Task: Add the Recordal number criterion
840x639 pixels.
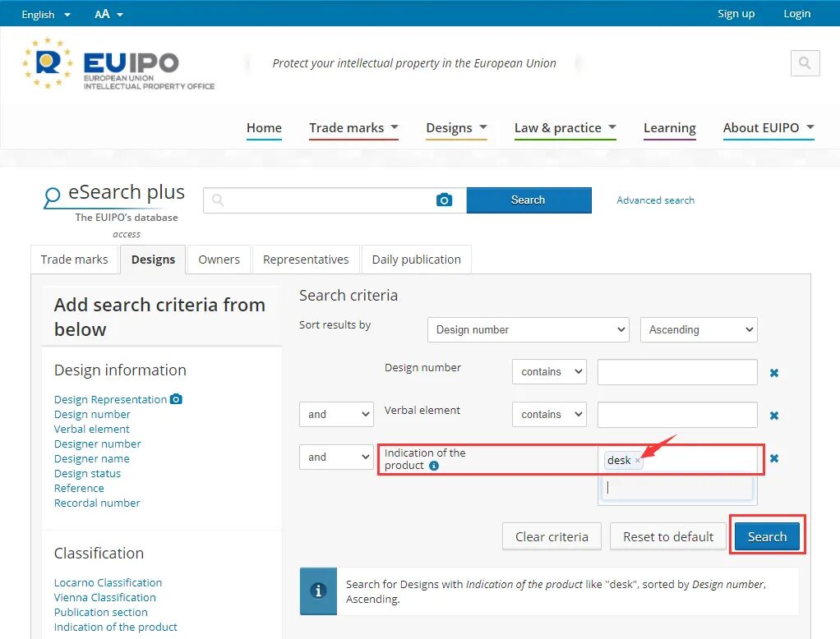Action: (x=97, y=503)
